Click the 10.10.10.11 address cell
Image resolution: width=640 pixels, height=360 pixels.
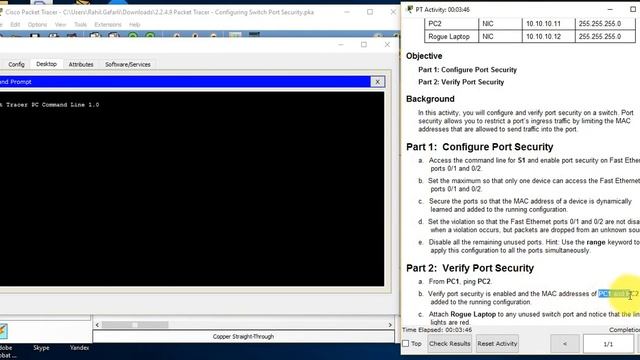coord(548,24)
